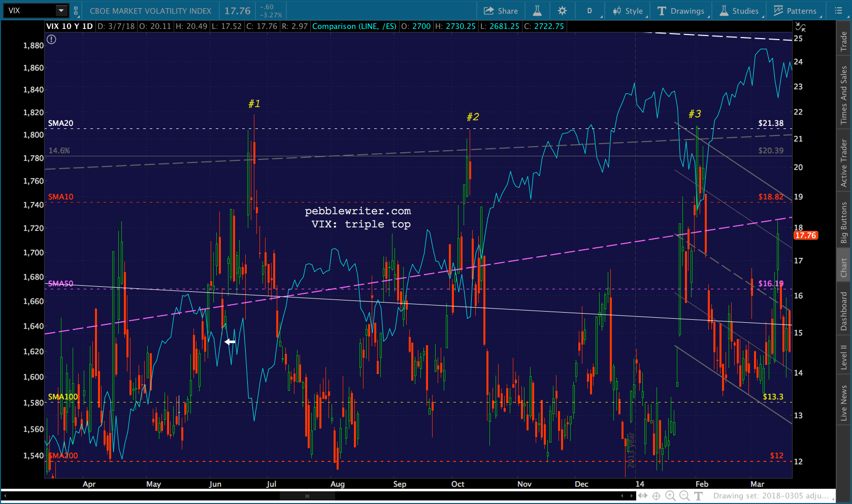Expand the Patterns dropdown
Screen dimensions: 852x504
(x=795, y=11)
